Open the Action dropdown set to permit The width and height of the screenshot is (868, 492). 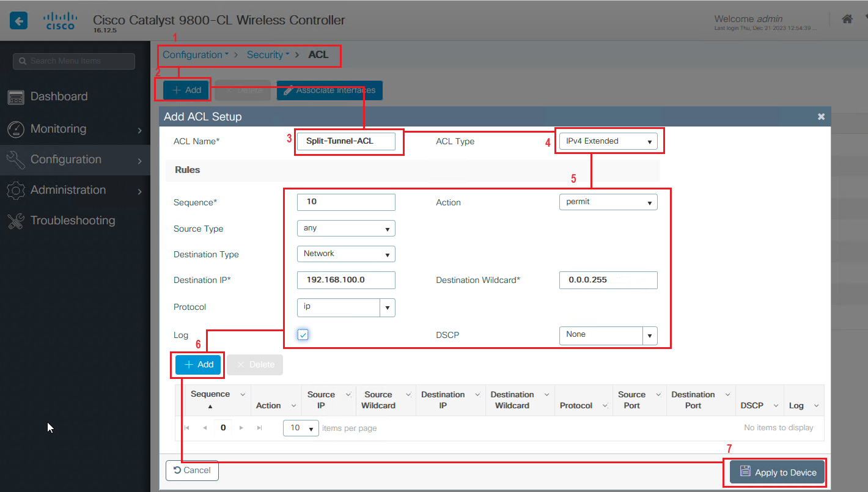pyautogui.click(x=608, y=202)
